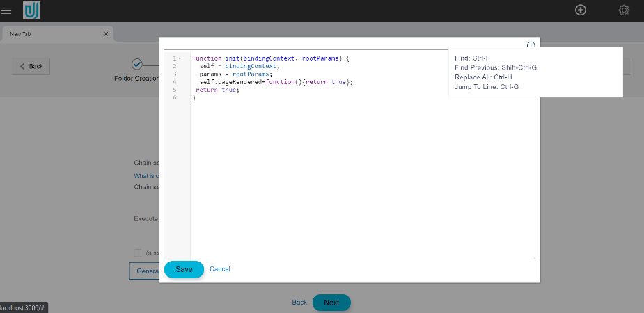
Task: Click the info icon above code editor
Action: (531, 45)
